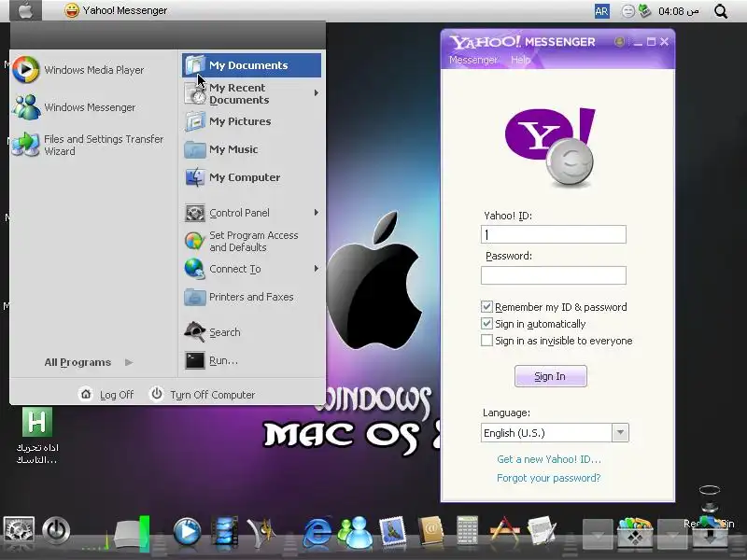Open the messenger buddies icon in dock
Image resolution: width=747 pixels, height=560 pixels.
coord(356,532)
